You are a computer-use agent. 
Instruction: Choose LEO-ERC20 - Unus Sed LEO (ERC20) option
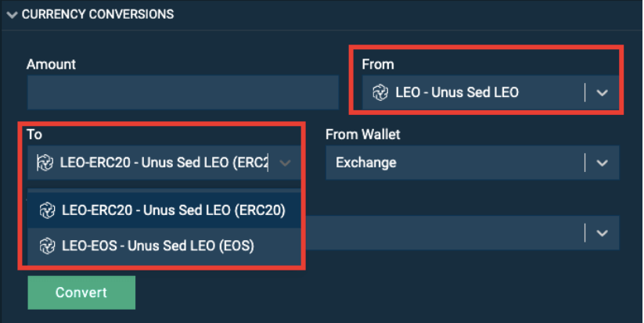164,210
